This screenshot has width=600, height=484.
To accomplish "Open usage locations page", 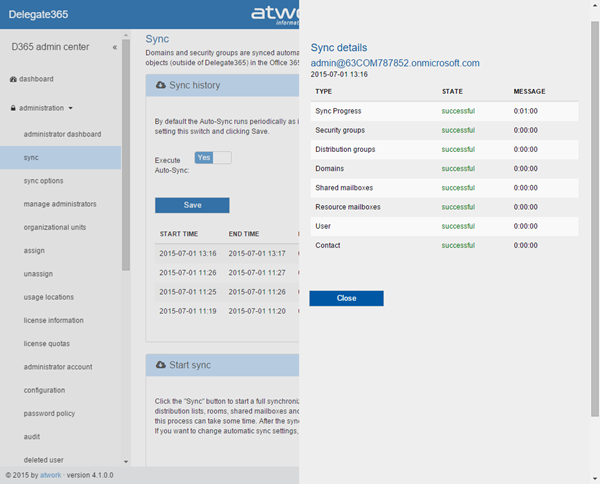I will coord(49,297).
